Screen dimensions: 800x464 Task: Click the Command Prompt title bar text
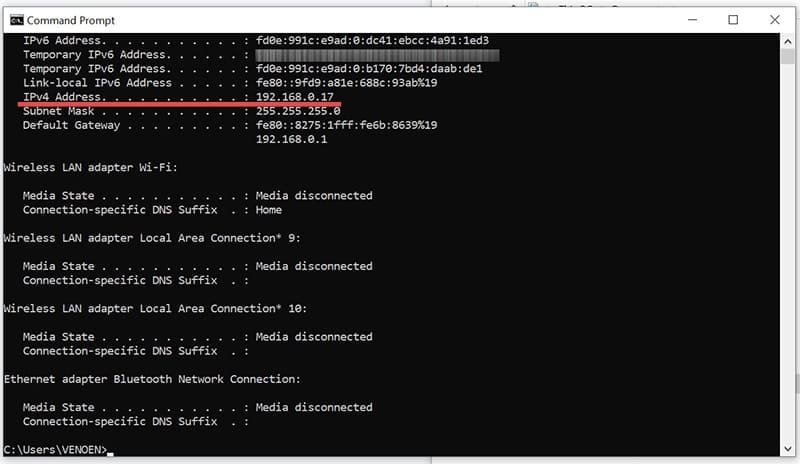(x=70, y=20)
